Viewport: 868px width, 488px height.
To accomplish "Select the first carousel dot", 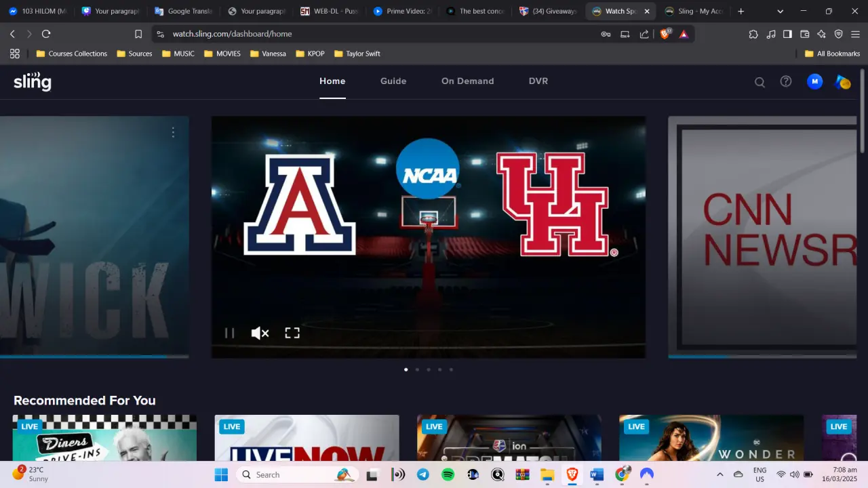I will pyautogui.click(x=406, y=369).
